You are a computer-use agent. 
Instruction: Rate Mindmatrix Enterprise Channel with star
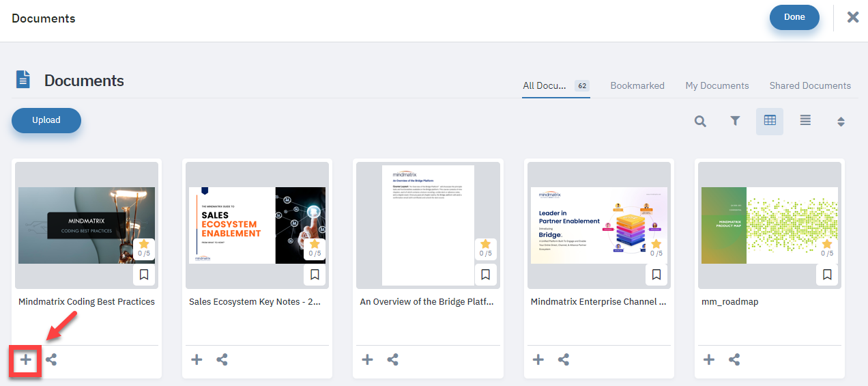click(656, 244)
